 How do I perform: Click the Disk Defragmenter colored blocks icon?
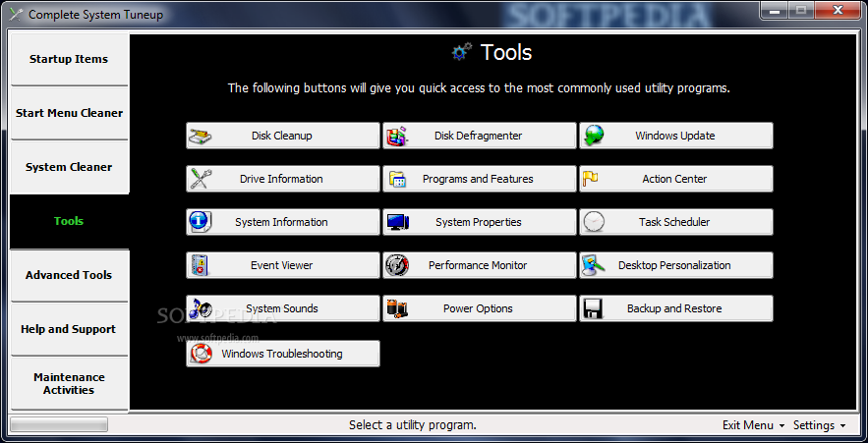click(396, 136)
